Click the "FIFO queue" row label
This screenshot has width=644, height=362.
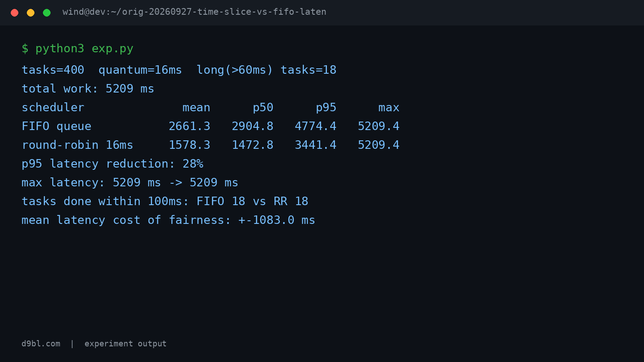point(56,126)
